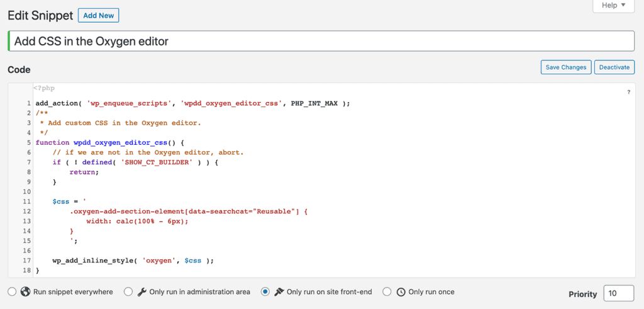This screenshot has height=309, width=644.
Task: Click the wp_add_inline_style line
Action: (x=133, y=261)
